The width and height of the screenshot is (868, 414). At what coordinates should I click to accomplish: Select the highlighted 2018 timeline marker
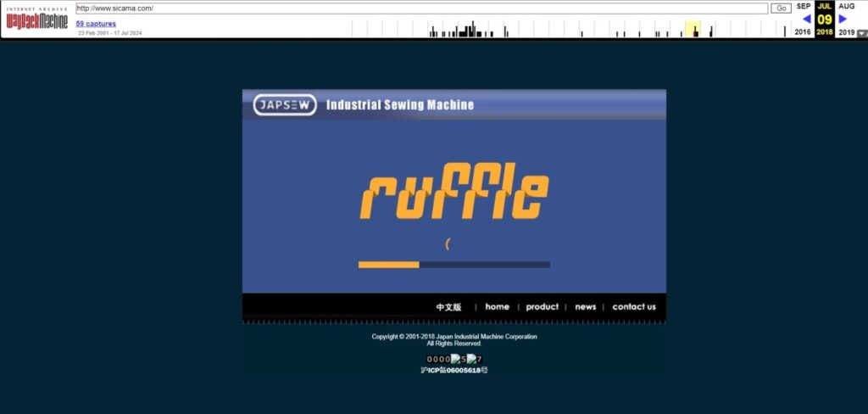693,30
